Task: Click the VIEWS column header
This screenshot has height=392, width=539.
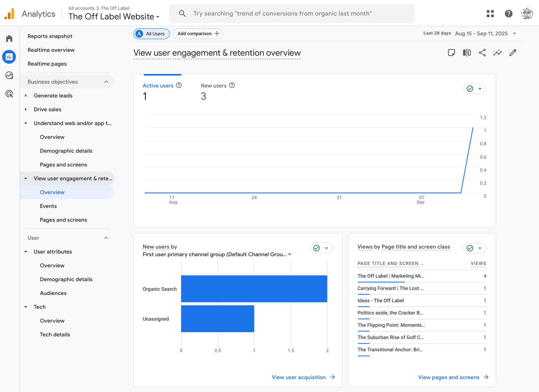Action: coord(478,263)
